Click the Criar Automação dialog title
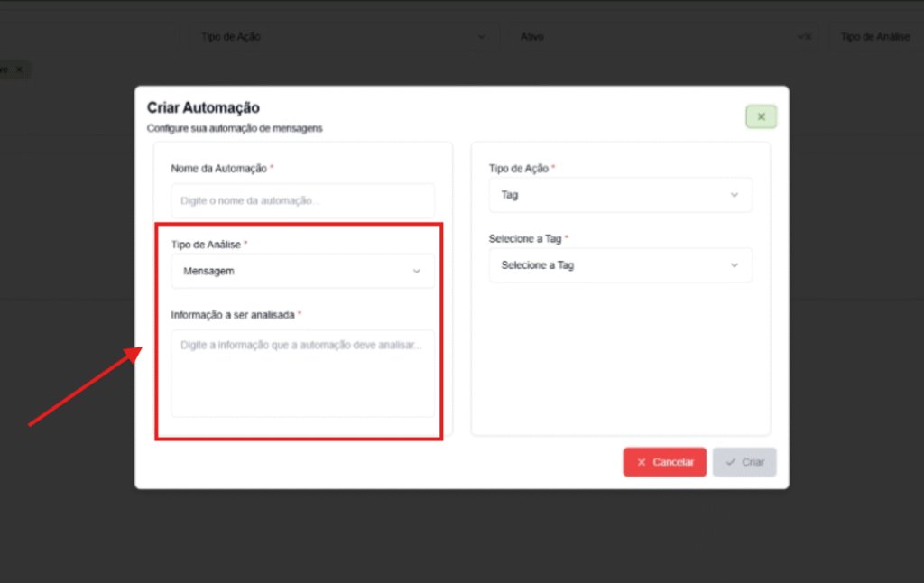 [203, 108]
